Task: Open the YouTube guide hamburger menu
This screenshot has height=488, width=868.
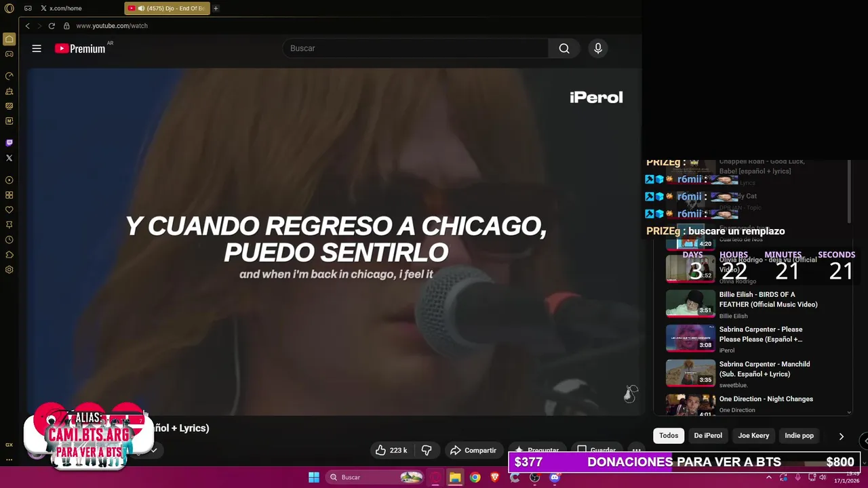Action: pyautogui.click(x=37, y=48)
